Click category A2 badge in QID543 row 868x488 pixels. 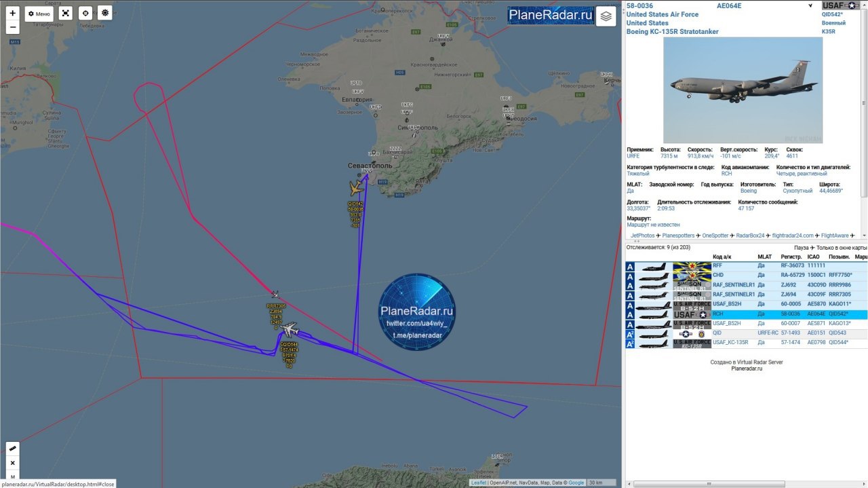(x=630, y=334)
